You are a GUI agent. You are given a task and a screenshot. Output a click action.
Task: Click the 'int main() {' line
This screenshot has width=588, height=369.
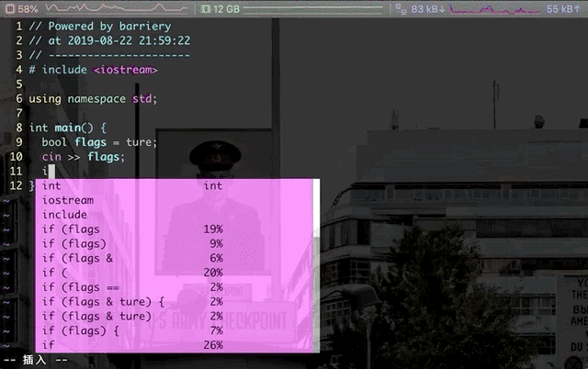tap(67, 128)
